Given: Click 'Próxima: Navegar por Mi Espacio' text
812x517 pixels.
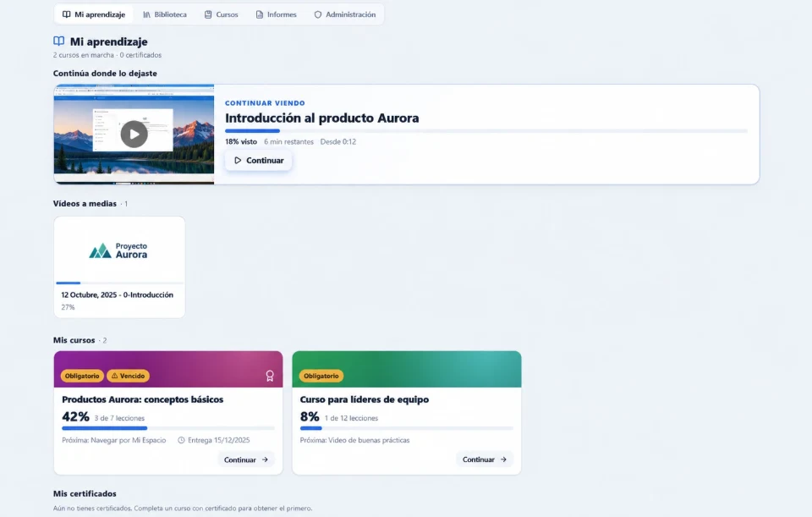Looking at the screenshot, I should [x=114, y=440].
